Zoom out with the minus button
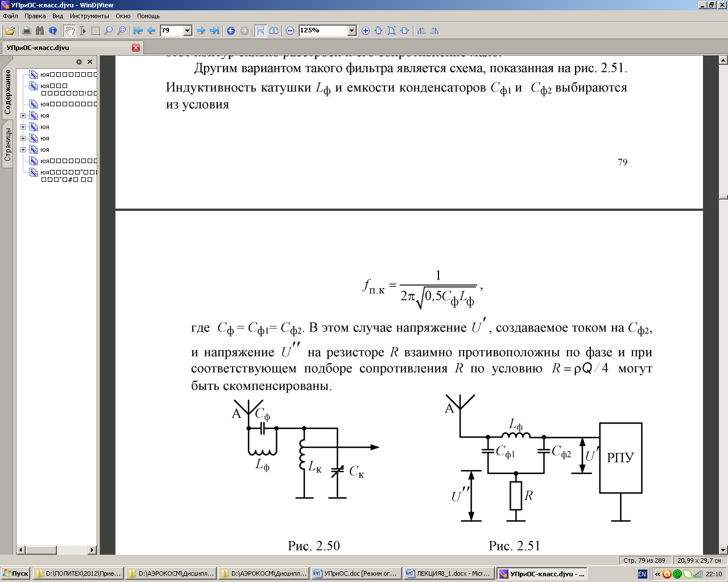Image resolution: width=728 pixels, height=582 pixels. tap(290, 31)
